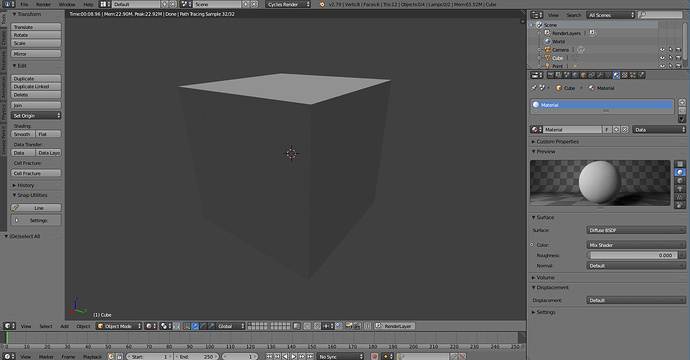Image resolution: width=690 pixels, height=360 pixels.
Task: Click the End frame field
Action: coord(196,356)
